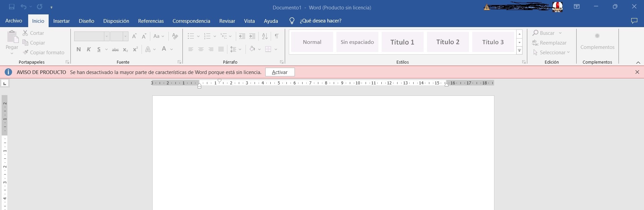Screen dimensions: 644x210
Task: Click the decrease indent icon
Action: (x=242, y=36)
